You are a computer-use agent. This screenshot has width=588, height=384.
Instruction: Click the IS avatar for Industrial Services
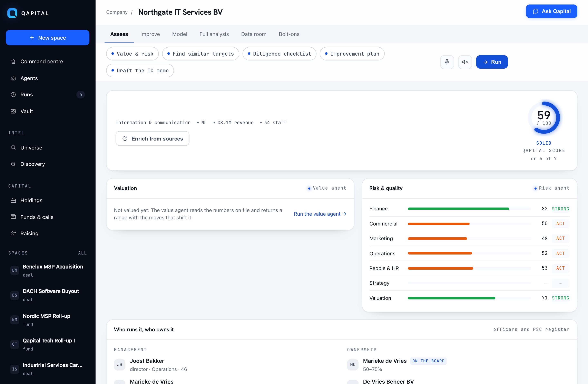click(x=14, y=369)
